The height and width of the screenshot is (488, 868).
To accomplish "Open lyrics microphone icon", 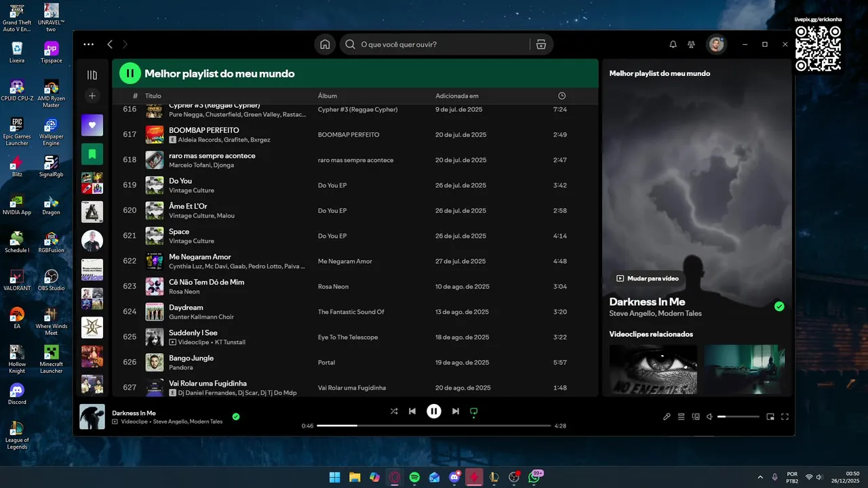I will click(667, 417).
